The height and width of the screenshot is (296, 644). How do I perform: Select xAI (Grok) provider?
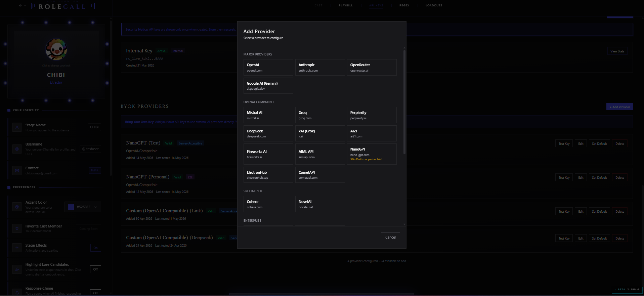click(320, 133)
